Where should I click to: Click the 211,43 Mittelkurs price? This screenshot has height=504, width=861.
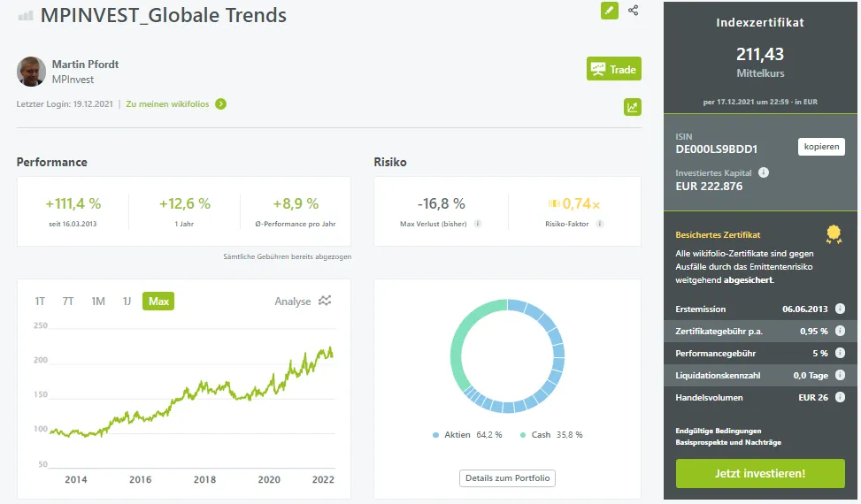pyautogui.click(x=760, y=54)
